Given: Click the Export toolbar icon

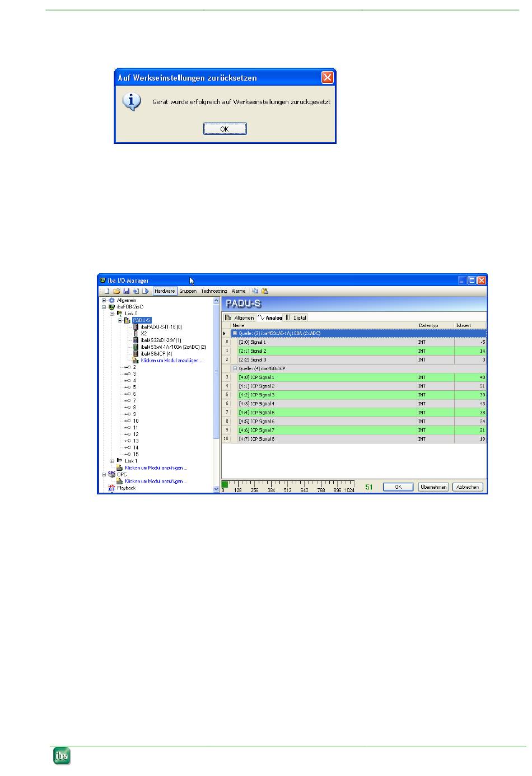Looking at the screenshot, I should (145, 291).
